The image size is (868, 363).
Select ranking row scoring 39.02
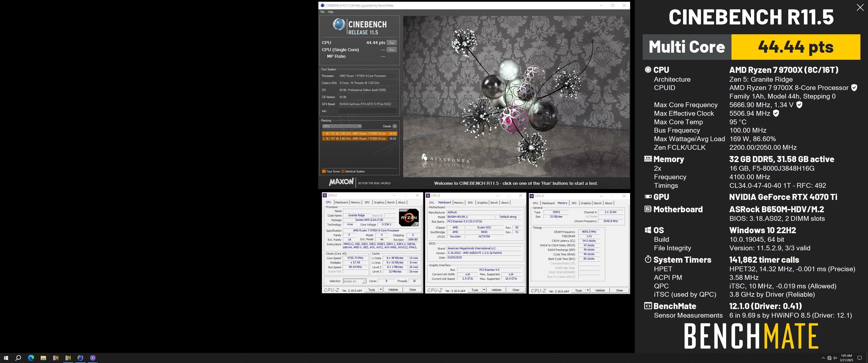360,139
